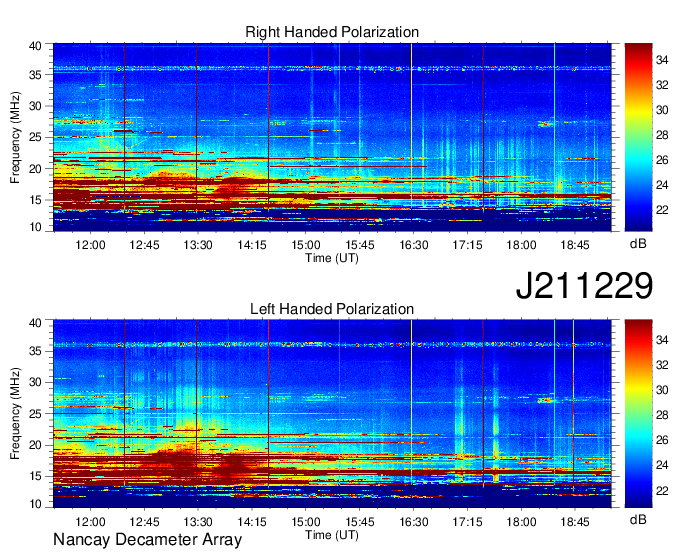Click the 22 dB label on Left Handed color bar
Image resolution: width=680 pixels, height=552 pixels.
(662, 490)
